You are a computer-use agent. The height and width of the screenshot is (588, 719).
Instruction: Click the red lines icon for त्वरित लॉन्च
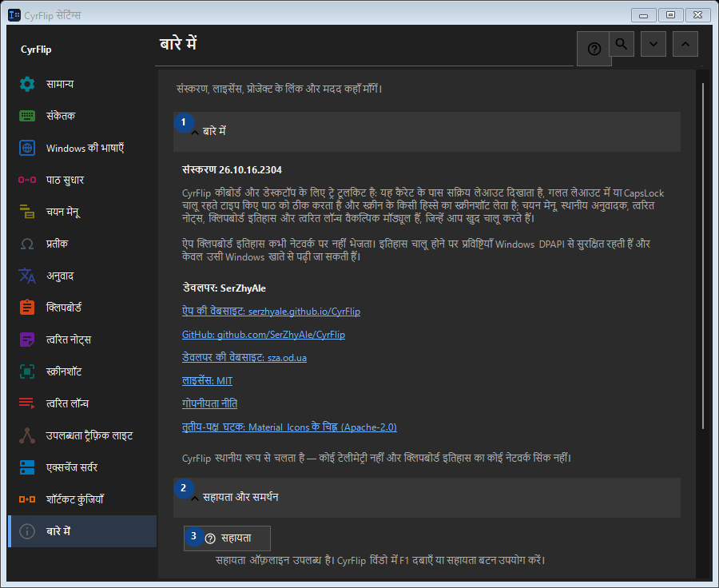click(x=27, y=403)
